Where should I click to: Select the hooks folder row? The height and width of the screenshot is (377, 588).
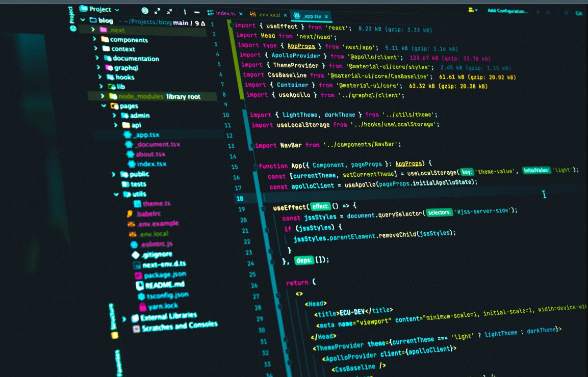(x=125, y=77)
